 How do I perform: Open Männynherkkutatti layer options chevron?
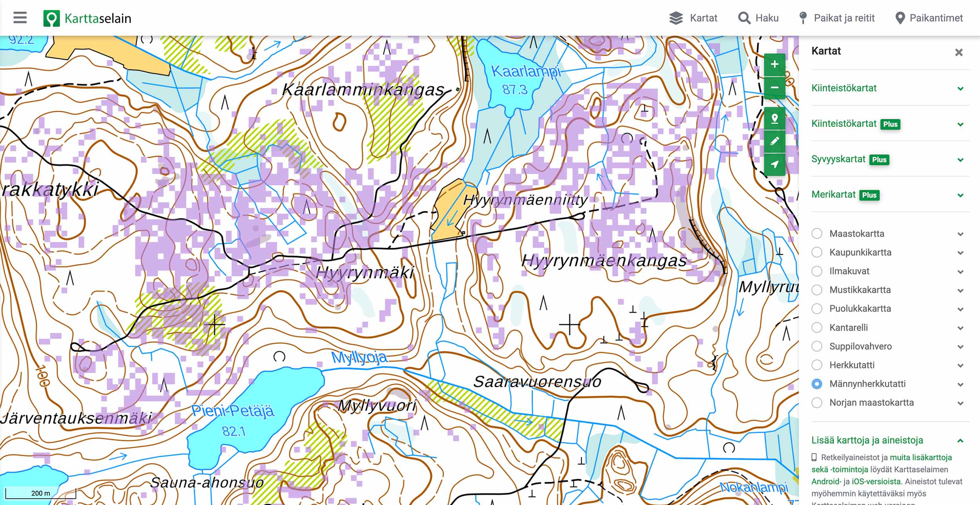point(960,384)
